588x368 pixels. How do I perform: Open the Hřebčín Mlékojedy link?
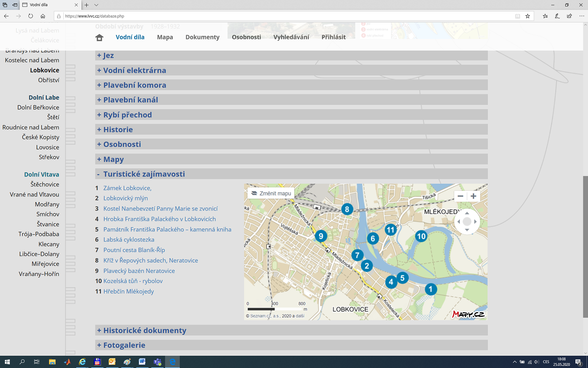coord(128,291)
